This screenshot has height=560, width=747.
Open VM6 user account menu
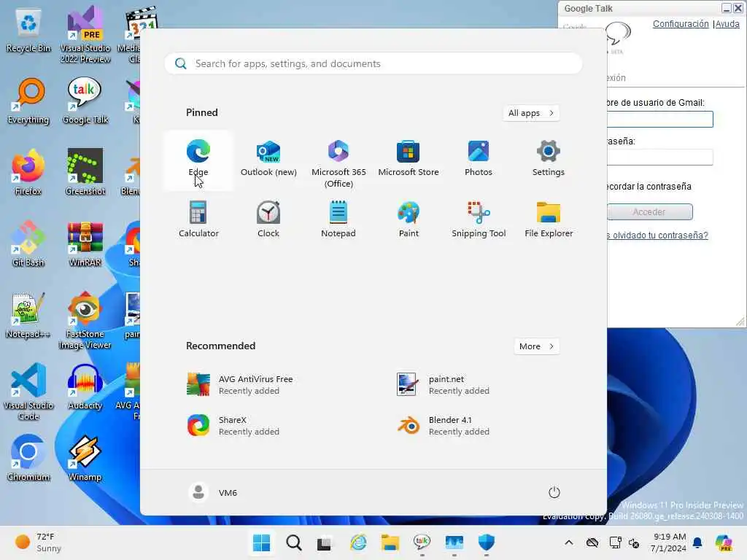pyautogui.click(x=213, y=492)
